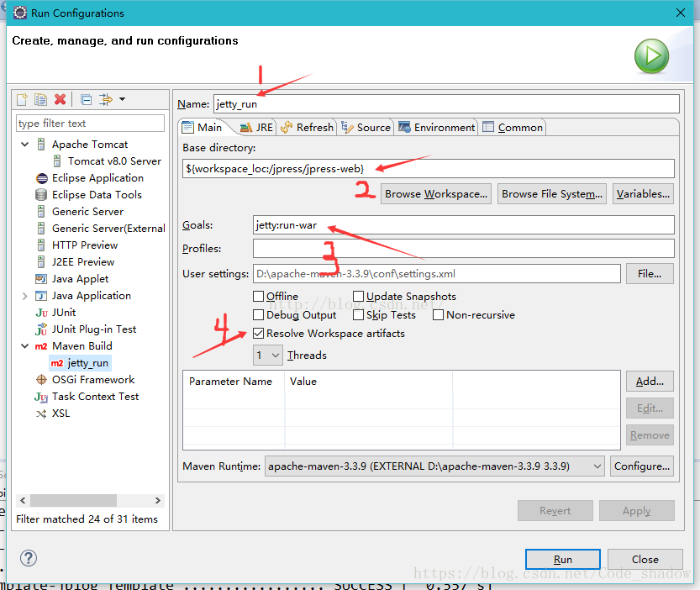Click the tree horizontal scrollbar thumb
Image resolution: width=700 pixels, height=590 pixels.
point(73,500)
